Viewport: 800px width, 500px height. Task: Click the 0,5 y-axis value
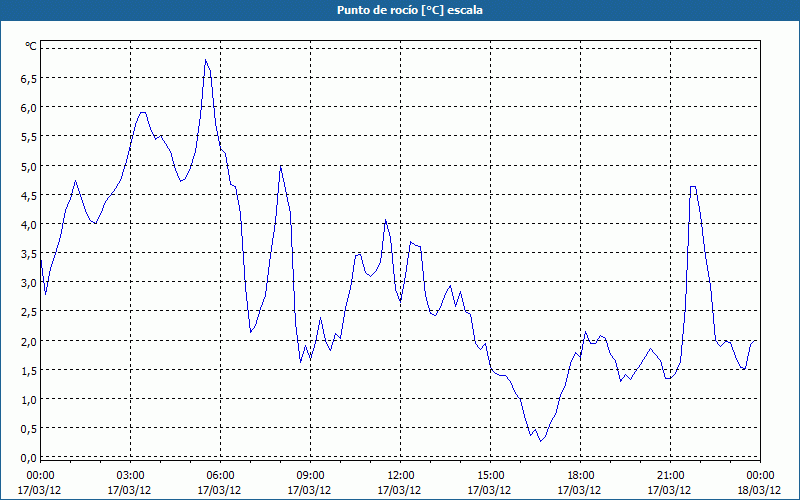pyautogui.click(x=28, y=429)
